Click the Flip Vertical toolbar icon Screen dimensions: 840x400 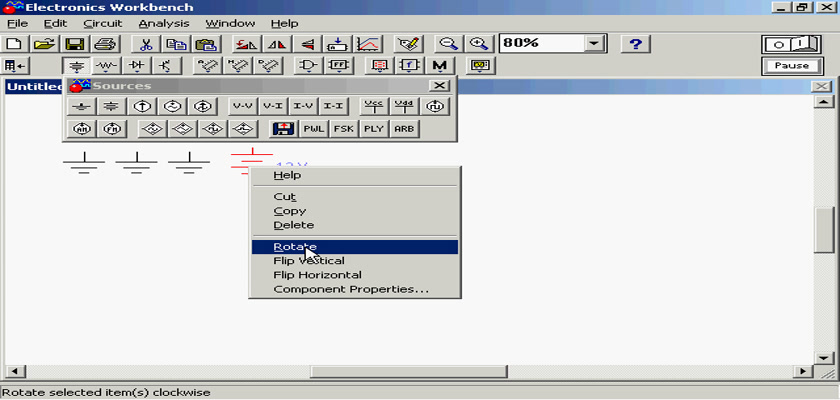pos(308,44)
